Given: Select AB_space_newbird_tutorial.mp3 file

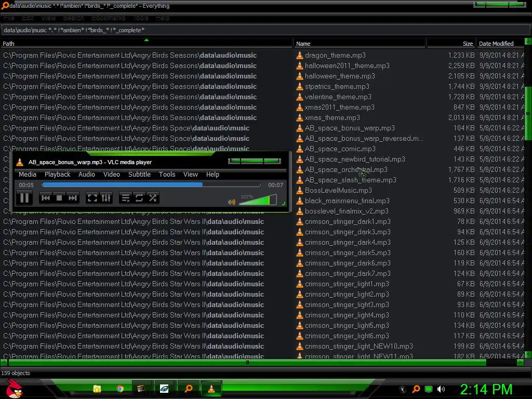Looking at the screenshot, I should (355, 159).
